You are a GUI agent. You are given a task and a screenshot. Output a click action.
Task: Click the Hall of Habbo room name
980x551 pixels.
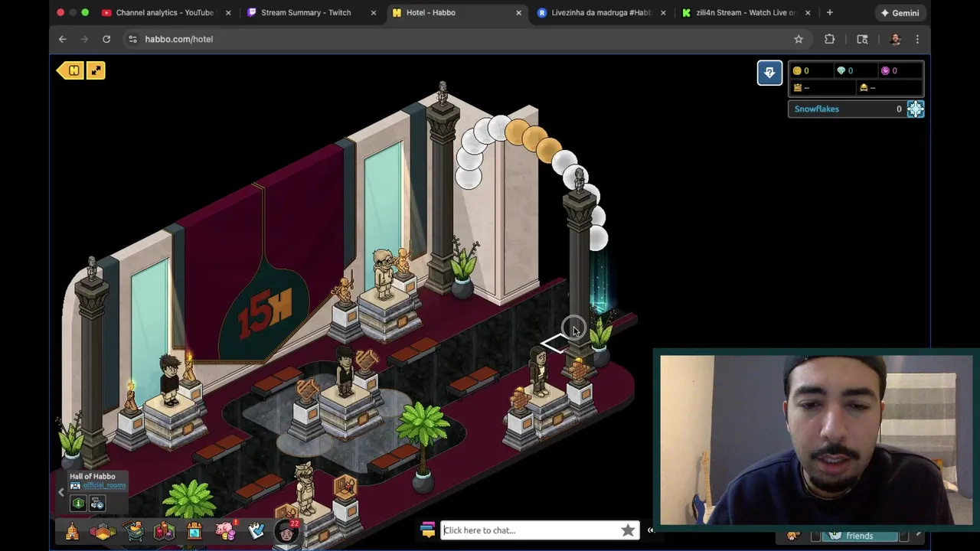93,476
